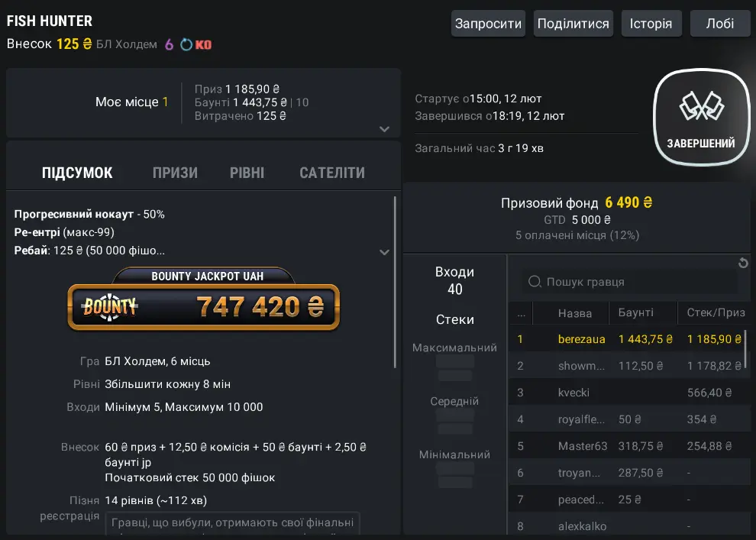Expand the progressive knockout details chevron
This screenshot has height=540, width=756.
[x=384, y=251]
